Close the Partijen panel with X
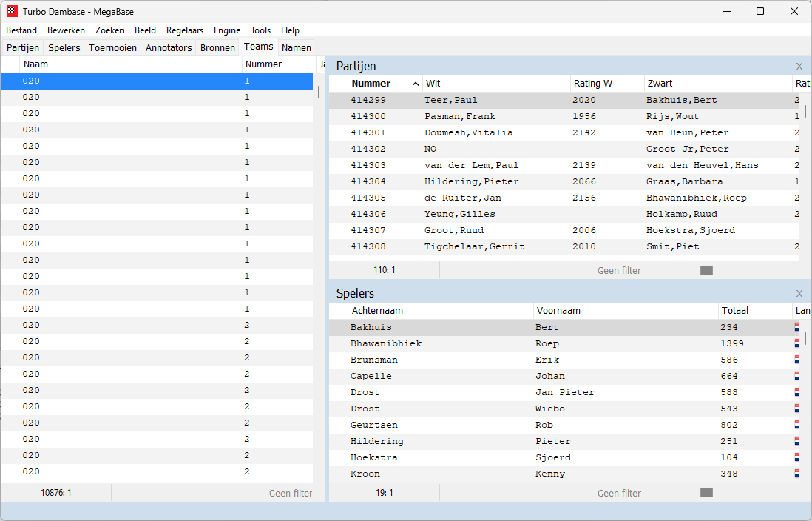This screenshot has height=521, width=812. point(799,67)
